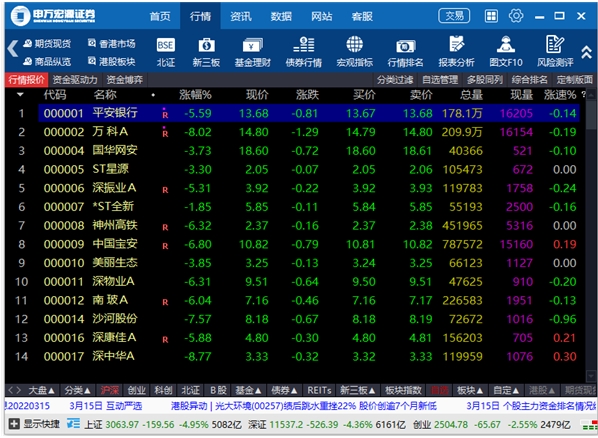The height and width of the screenshot is (438, 598).
Task: Switch to the 资讯 top menu
Action: click(241, 16)
